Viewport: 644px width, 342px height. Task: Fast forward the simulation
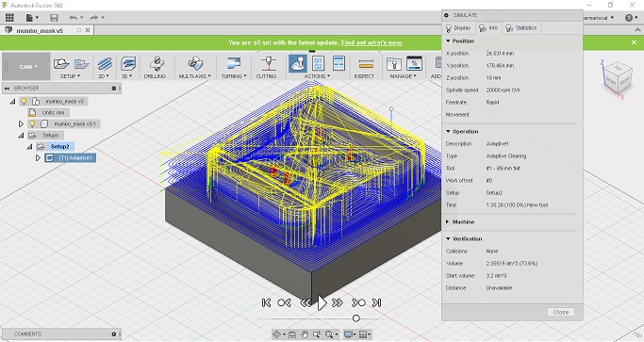[338, 302]
